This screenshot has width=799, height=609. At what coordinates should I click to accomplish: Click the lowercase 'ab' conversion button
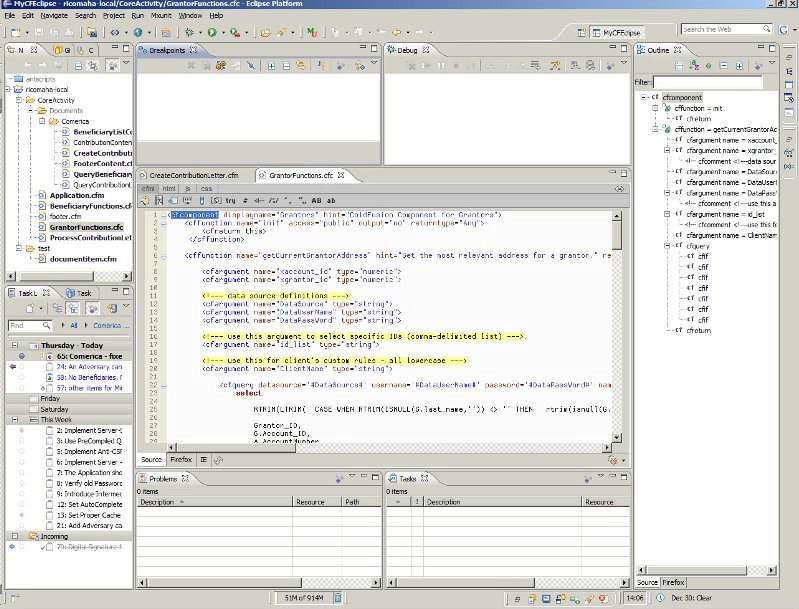[x=331, y=201]
